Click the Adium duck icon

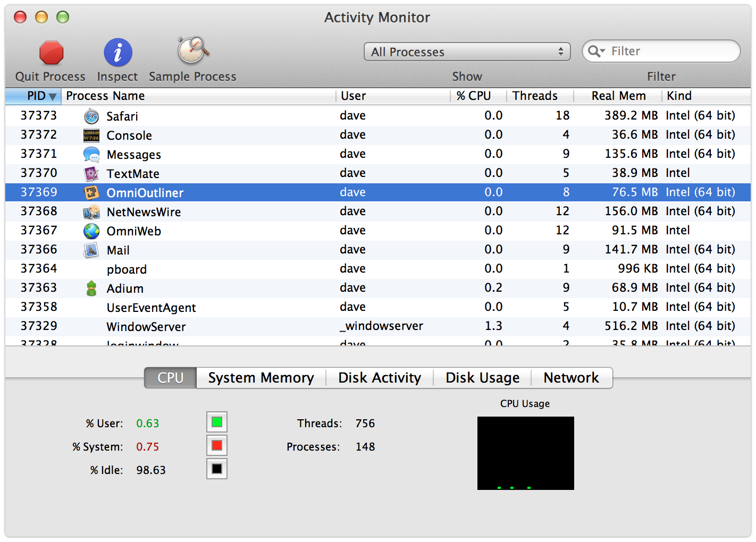(91, 287)
